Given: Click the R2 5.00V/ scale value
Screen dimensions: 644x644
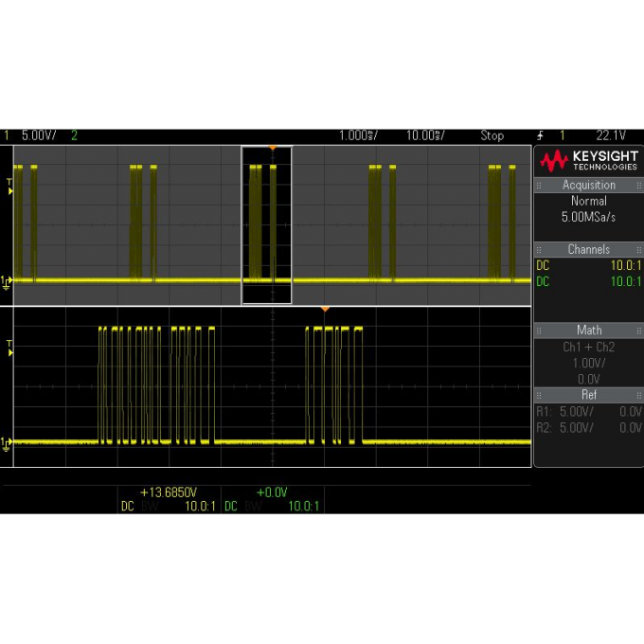Looking at the screenshot, I should [577, 428].
